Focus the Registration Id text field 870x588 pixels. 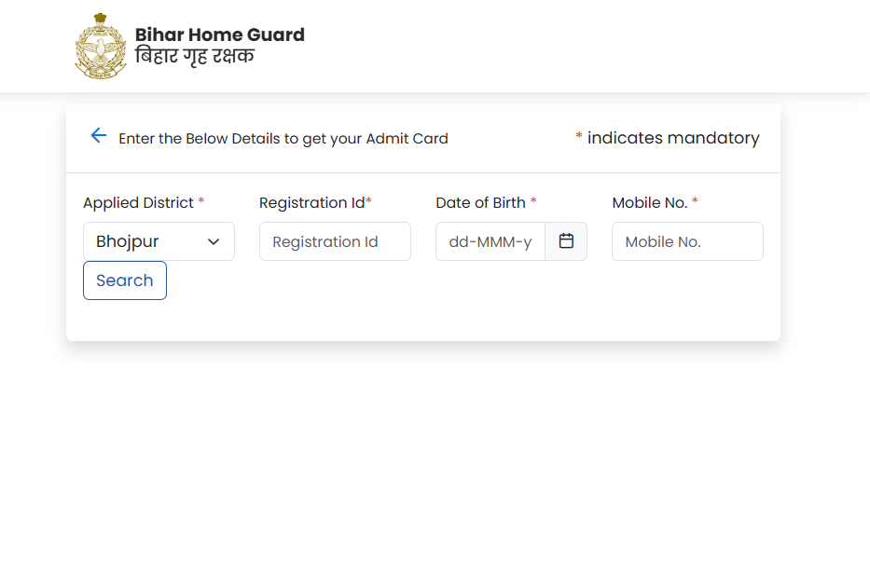pyautogui.click(x=335, y=241)
